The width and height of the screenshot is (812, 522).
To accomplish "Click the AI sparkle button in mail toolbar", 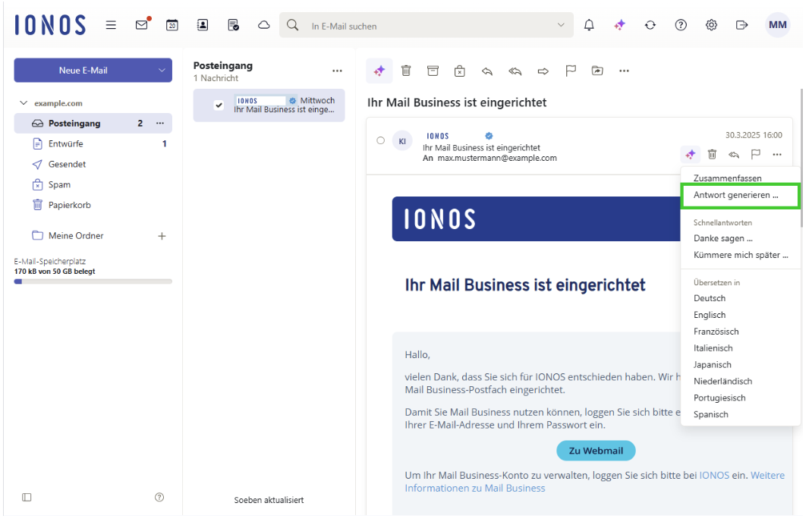I will pos(379,71).
